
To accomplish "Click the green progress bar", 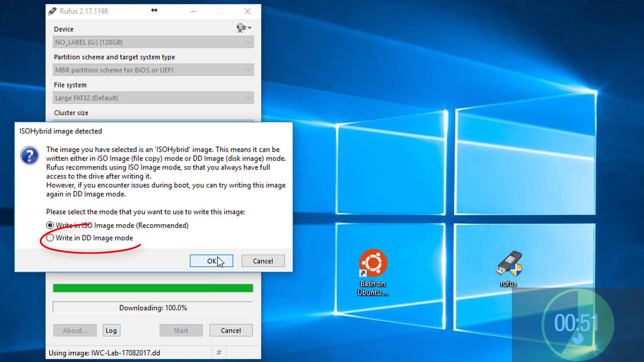I will [153, 288].
